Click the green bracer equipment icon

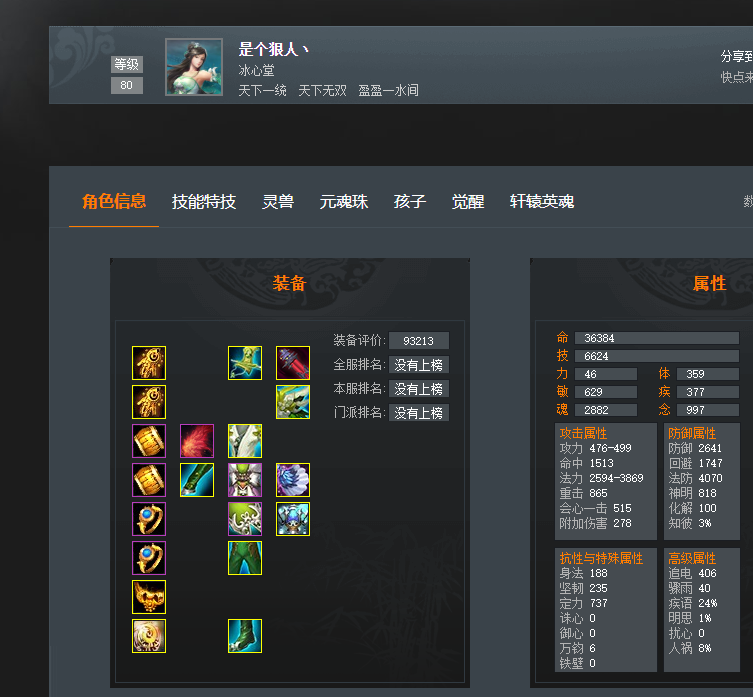pyautogui.click(x=197, y=479)
